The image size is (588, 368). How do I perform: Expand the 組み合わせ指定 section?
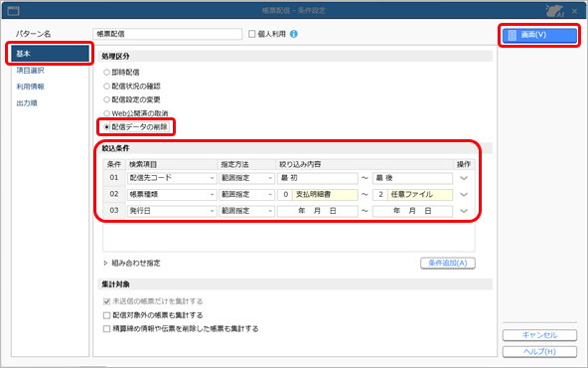(105, 263)
